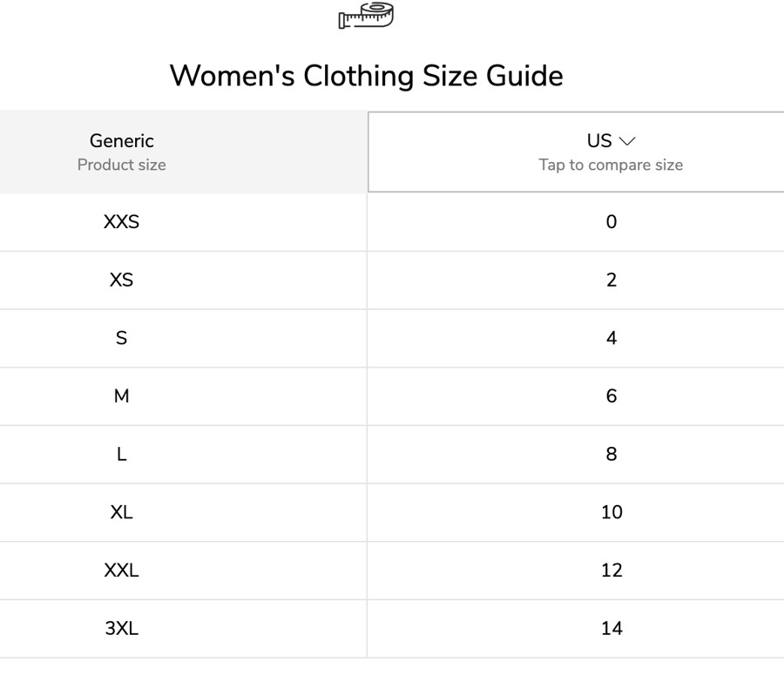Tap the 'Tap to compare size' text
The height and width of the screenshot is (682, 784).
[611, 165]
